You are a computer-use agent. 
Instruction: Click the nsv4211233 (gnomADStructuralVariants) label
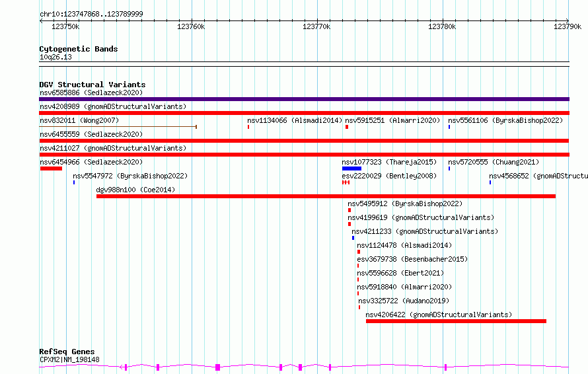425,231
